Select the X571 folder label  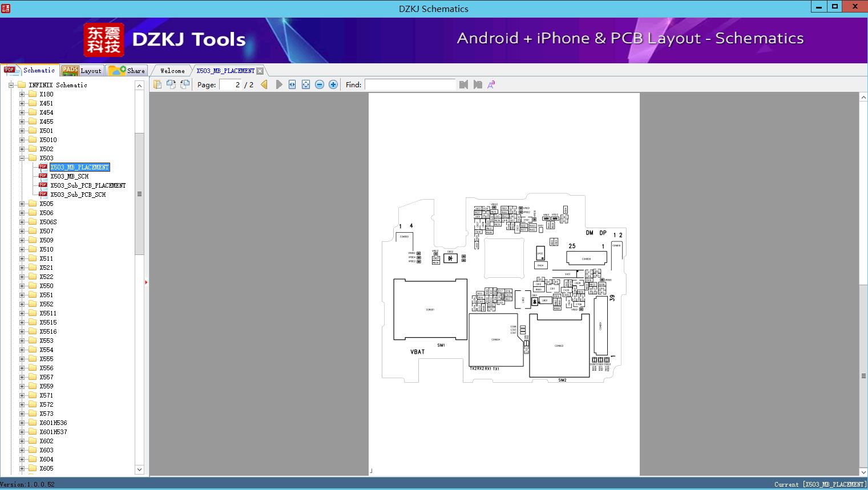(x=46, y=395)
